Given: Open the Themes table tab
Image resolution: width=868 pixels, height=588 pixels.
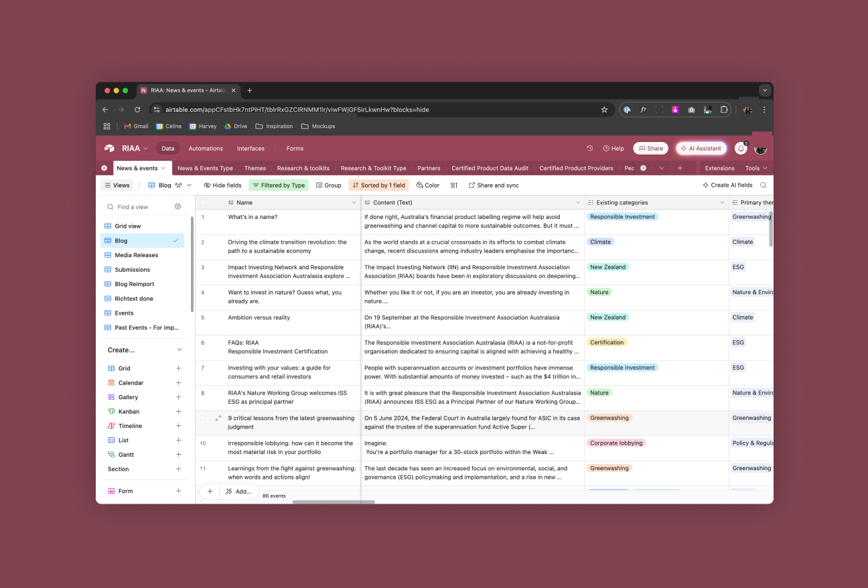Looking at the screenshot, I should click(x=255, y=168).
